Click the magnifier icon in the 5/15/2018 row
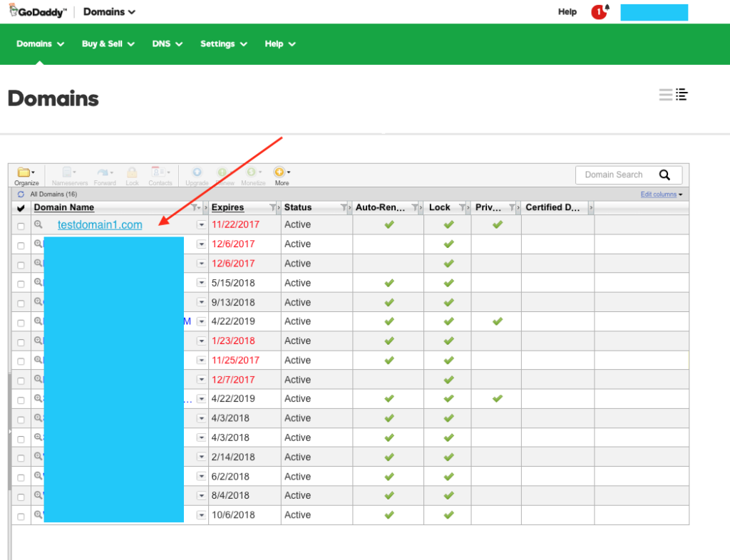Viewport: 730px width, 560px height. (38, 282)
